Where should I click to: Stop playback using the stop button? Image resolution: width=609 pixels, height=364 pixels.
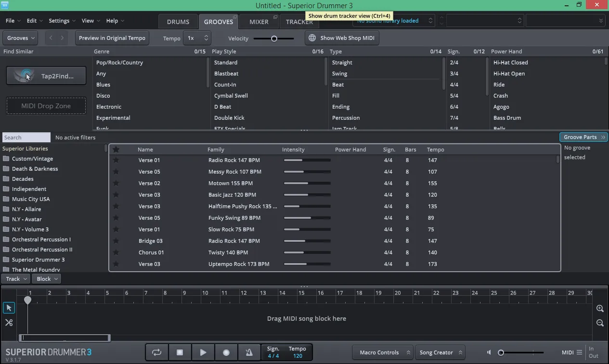tap(180, 352)
